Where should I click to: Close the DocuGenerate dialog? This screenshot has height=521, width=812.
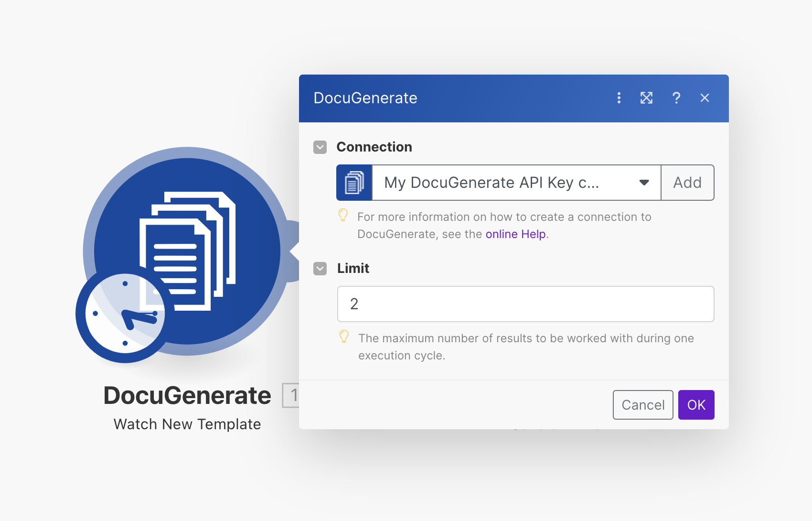705,98
